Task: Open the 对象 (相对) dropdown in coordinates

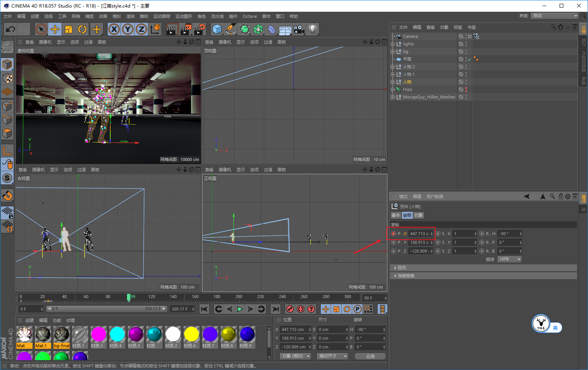Action: pos(295,356)
